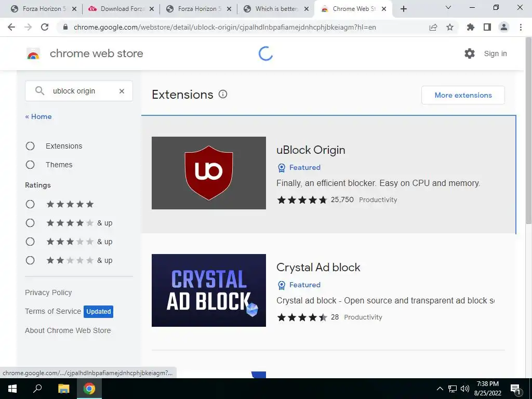Viewport: 532px width, 399px height.
Task: Show hidden system tray icons
Action: 440,389
